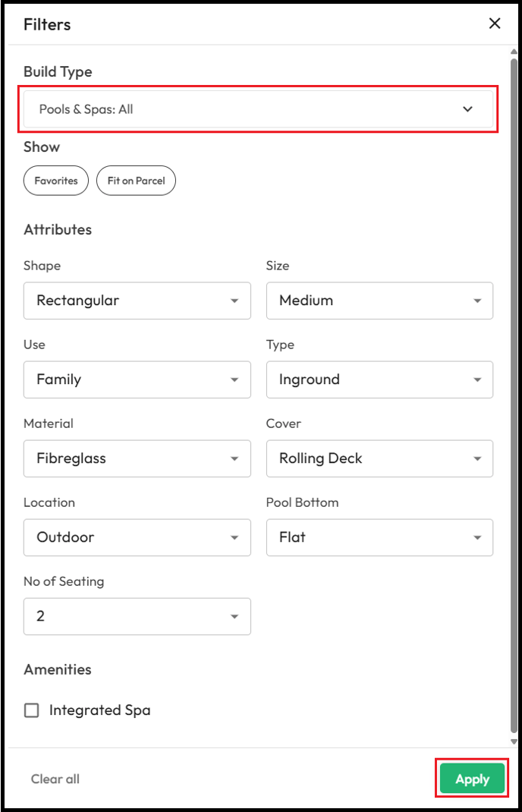Expand the Location dropdown showing Outdoor
This screenshot has width=522, height=812.
[137, 537]
